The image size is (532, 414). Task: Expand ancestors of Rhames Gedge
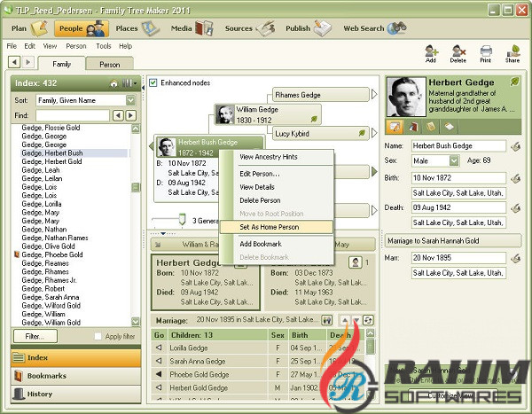click(374, 94)
